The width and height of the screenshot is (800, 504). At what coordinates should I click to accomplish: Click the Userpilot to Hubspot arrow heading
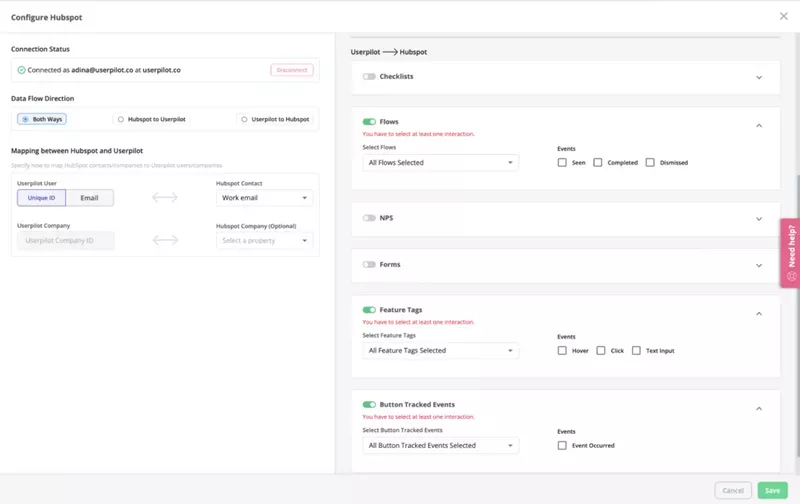(389, 52)
